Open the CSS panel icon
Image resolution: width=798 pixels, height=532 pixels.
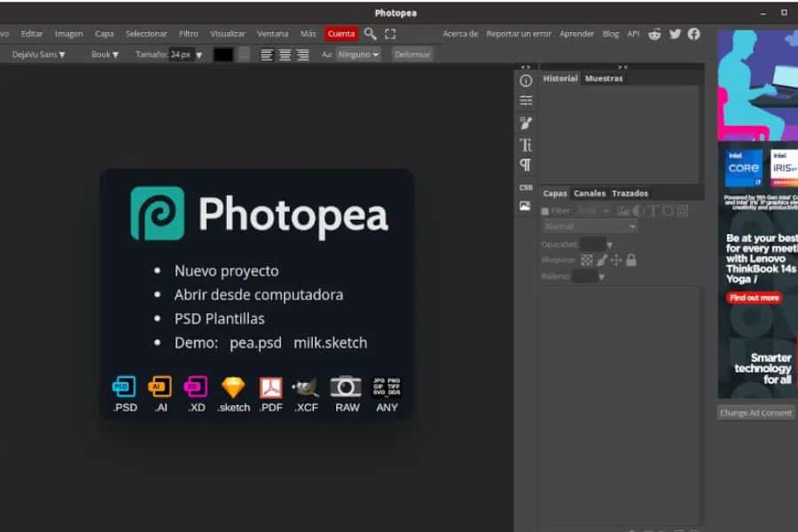coord(526,187)
